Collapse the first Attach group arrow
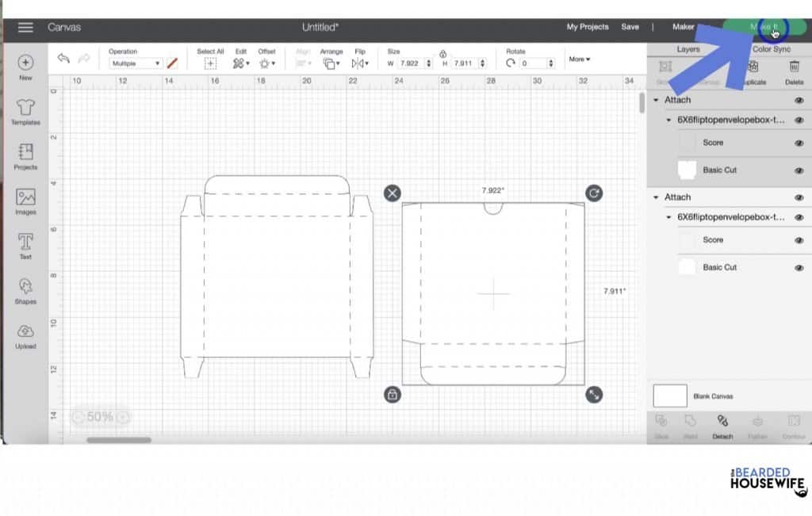The height and width of the screenshot is (516, 812). tap(656, 101)
